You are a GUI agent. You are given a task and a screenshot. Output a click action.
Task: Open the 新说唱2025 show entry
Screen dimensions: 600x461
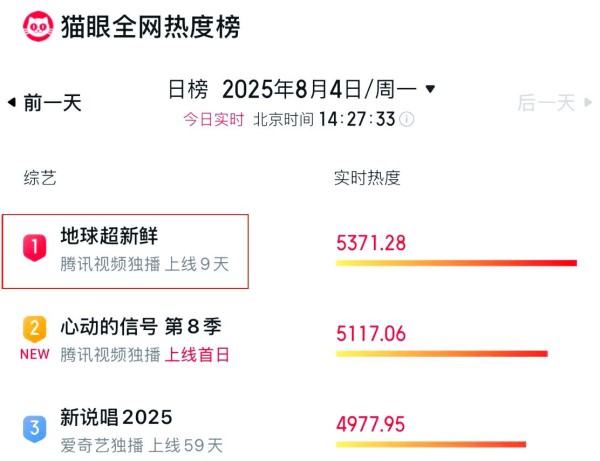pyautogui.click(x=116, y=417)
